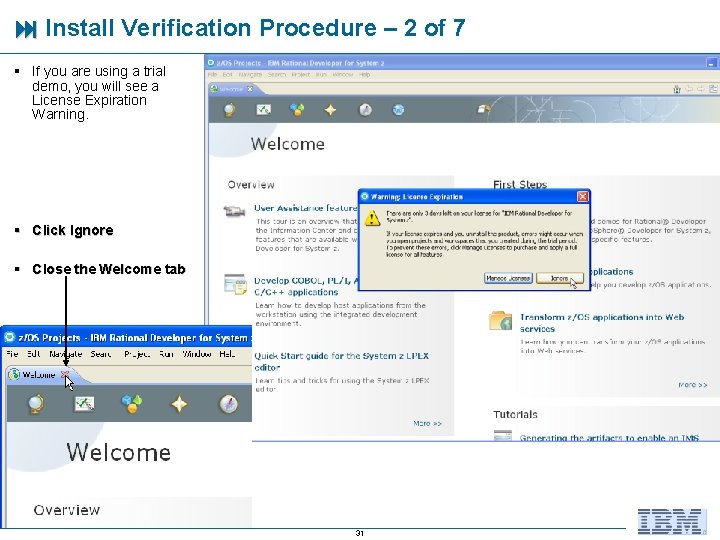720x540 pixels.
Task: Click the Tutorials heading in the large window
Action: [515, 414]
